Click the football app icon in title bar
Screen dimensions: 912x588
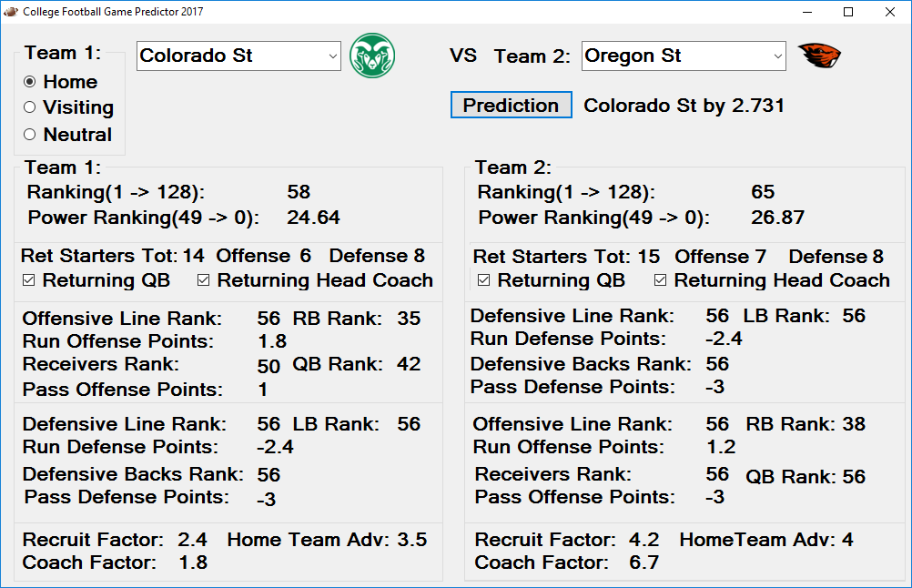11,12
